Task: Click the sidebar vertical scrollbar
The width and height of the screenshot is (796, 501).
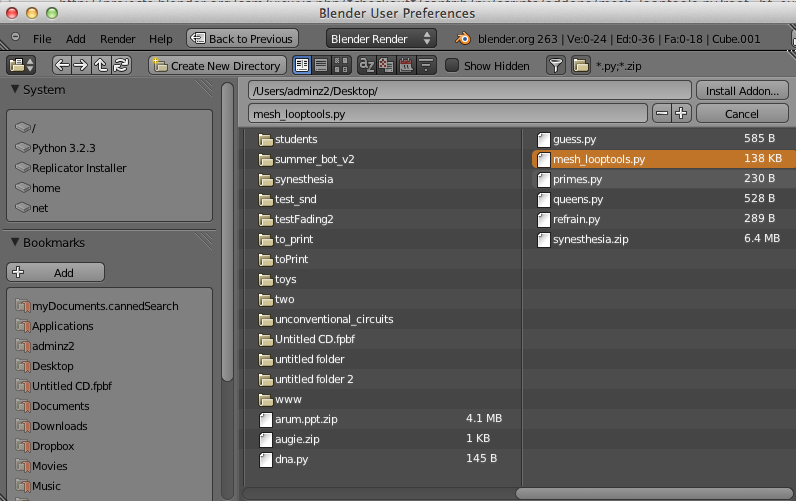Action: 227,231
